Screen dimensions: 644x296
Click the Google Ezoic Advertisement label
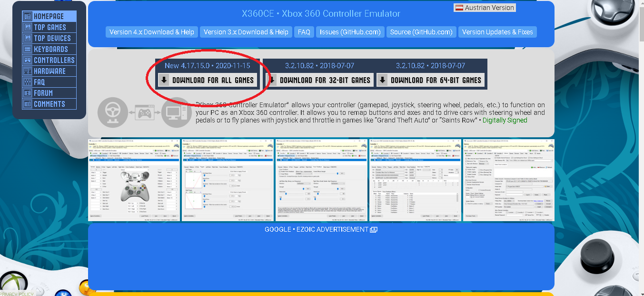coord(317,229)
